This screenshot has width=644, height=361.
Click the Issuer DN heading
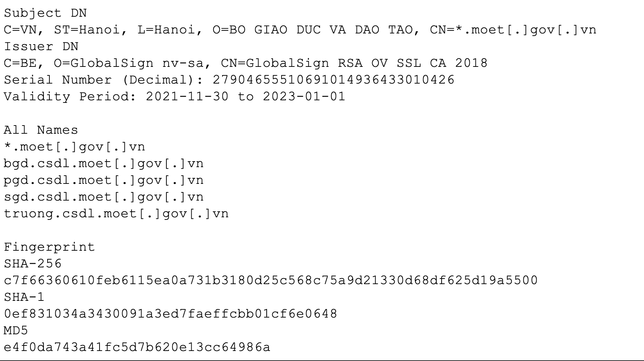41,47
